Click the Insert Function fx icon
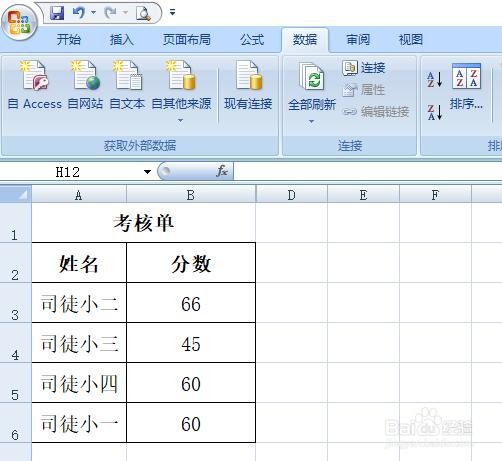The height and width of the screenshot is (461, 502). pos(222,171)
